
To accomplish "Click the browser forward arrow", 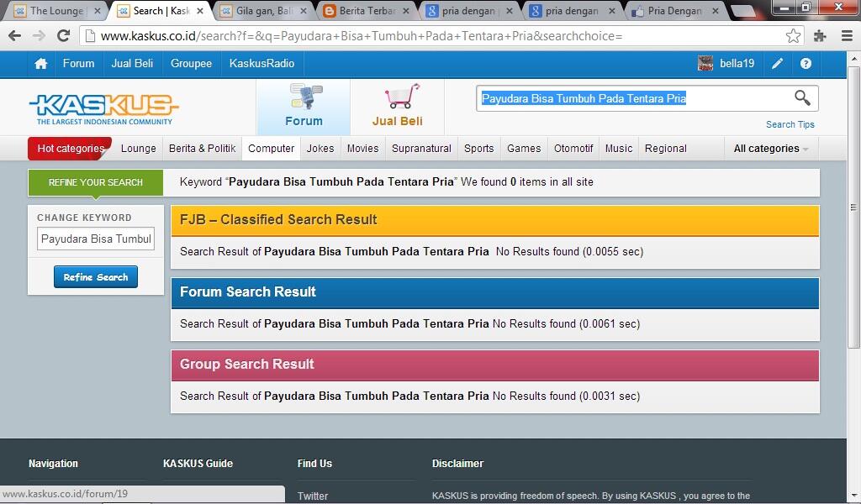I will click(39, 36).
